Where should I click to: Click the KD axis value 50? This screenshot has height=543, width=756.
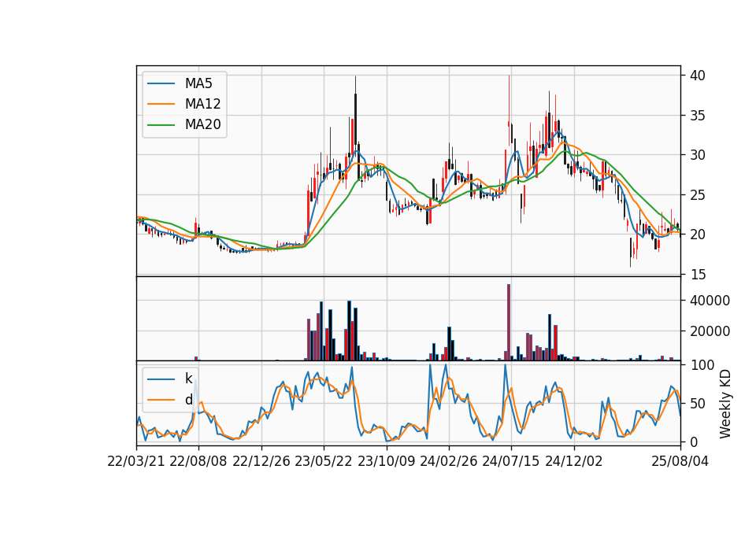pyautogui.click(x=698, y=404)
